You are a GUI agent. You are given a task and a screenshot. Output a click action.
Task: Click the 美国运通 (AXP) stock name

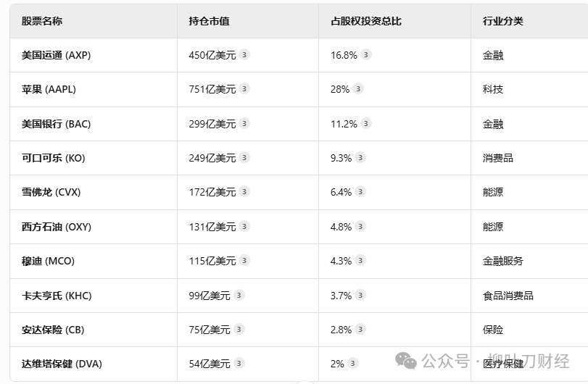coord(56,55)
